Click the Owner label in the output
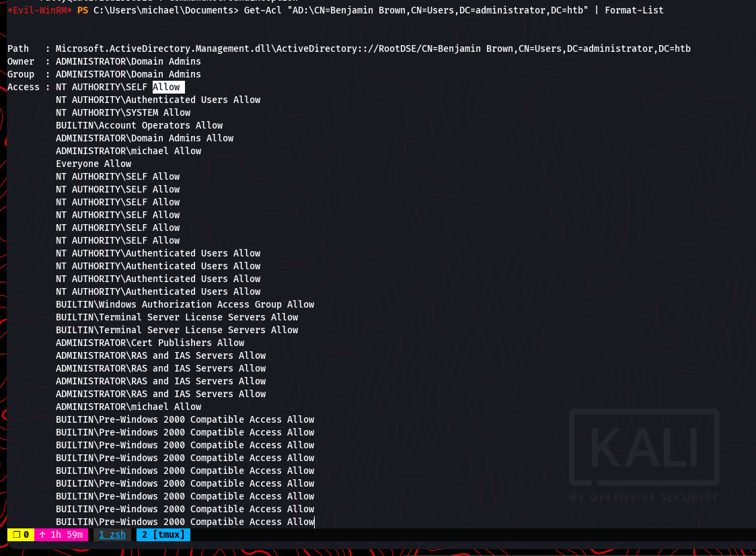Screen dimensions: 756x556 coord(21,61)
